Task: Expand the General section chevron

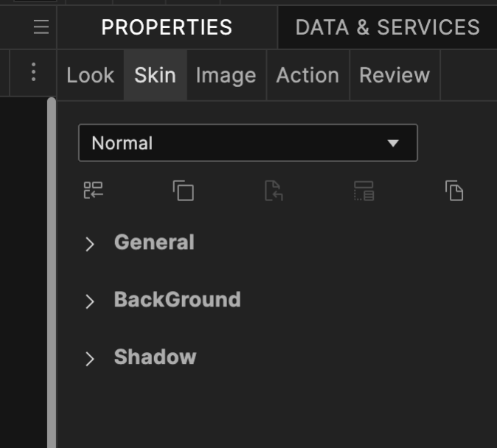Action: tap(90, 244)
